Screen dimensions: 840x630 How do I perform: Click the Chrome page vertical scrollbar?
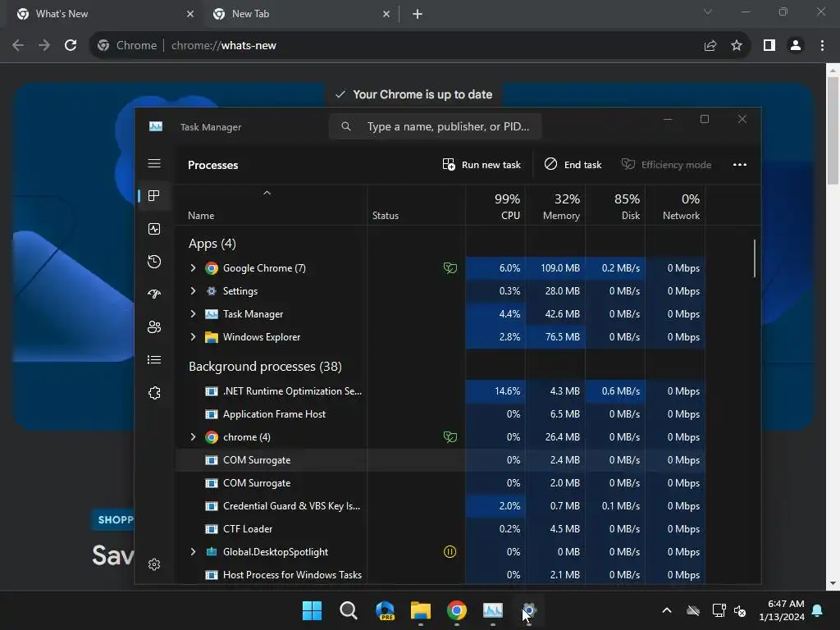833,130
